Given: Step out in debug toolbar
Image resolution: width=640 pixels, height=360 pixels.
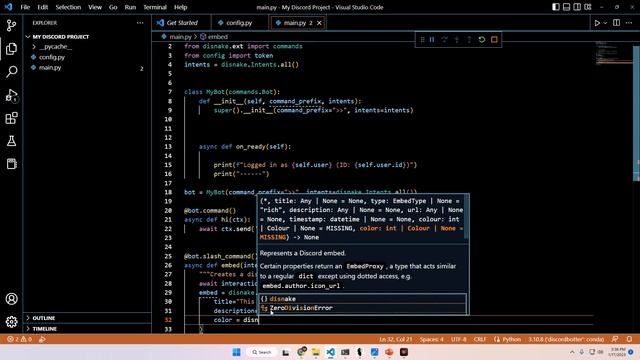Looking at the screenshot, I should click(x=469, y=40).
